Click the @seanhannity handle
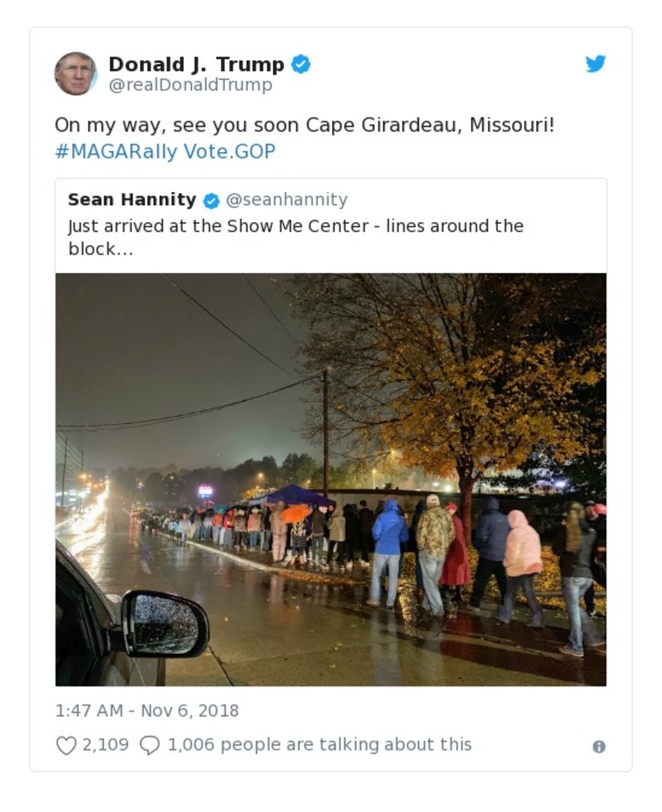The width and height of the screenshot is (662, 812). point(287,199)
